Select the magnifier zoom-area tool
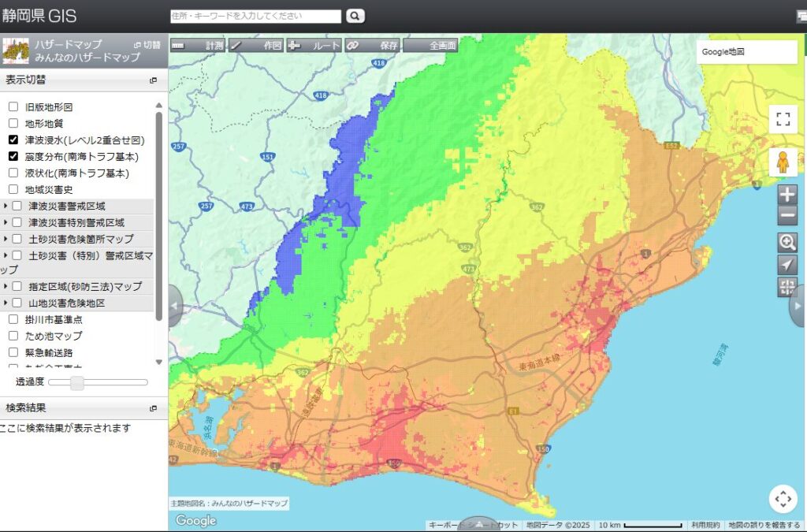 pyautogui.click(x=787, y=242)
